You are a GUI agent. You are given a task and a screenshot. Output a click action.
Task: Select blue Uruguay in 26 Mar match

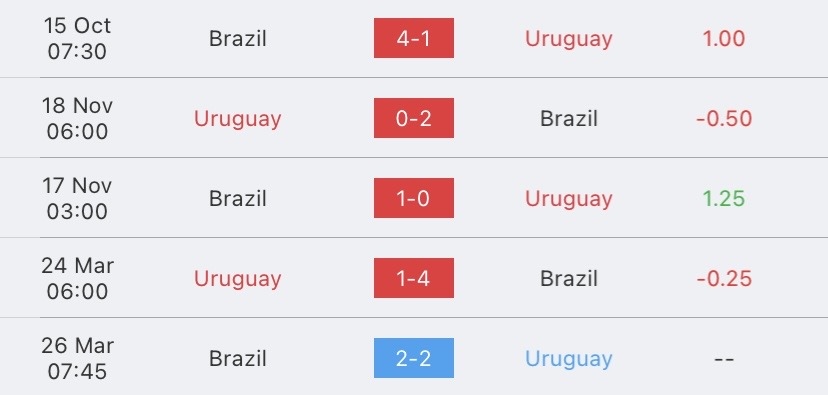pyautogui.click(x=569, y=359)
